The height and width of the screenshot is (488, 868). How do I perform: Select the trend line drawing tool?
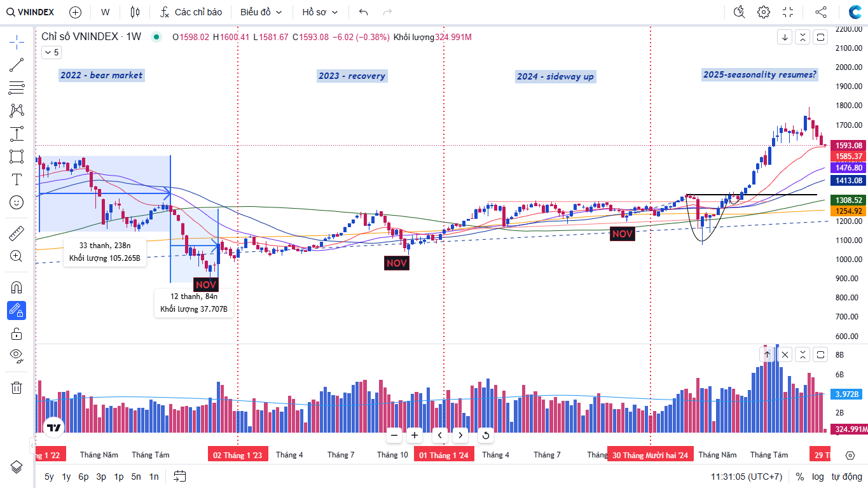pos(17,66)
